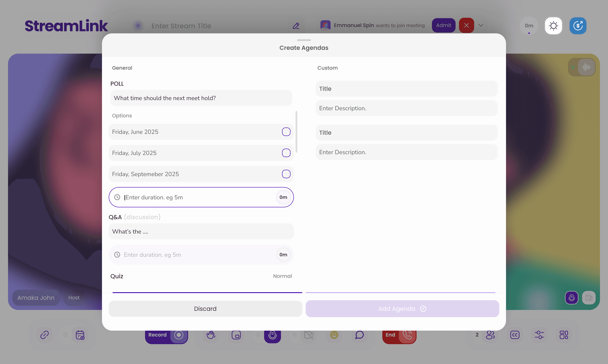
Task: Switch to the Custom tab underline
Action: click(x=400, y=292)
